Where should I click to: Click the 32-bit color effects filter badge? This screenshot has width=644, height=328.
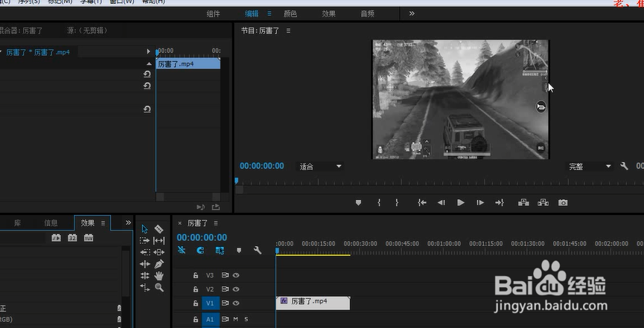click(x=72, y=238)
